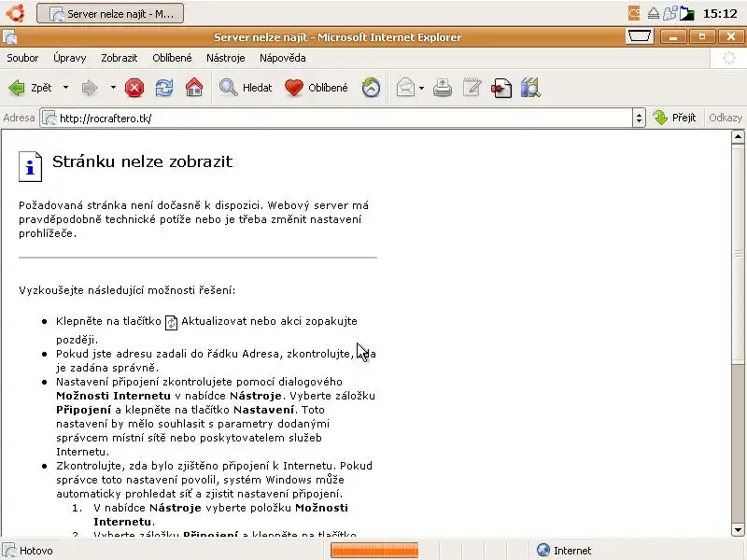747x560 pixels.
Task: Open the Úpravy menu
Action: click(69, 58)
